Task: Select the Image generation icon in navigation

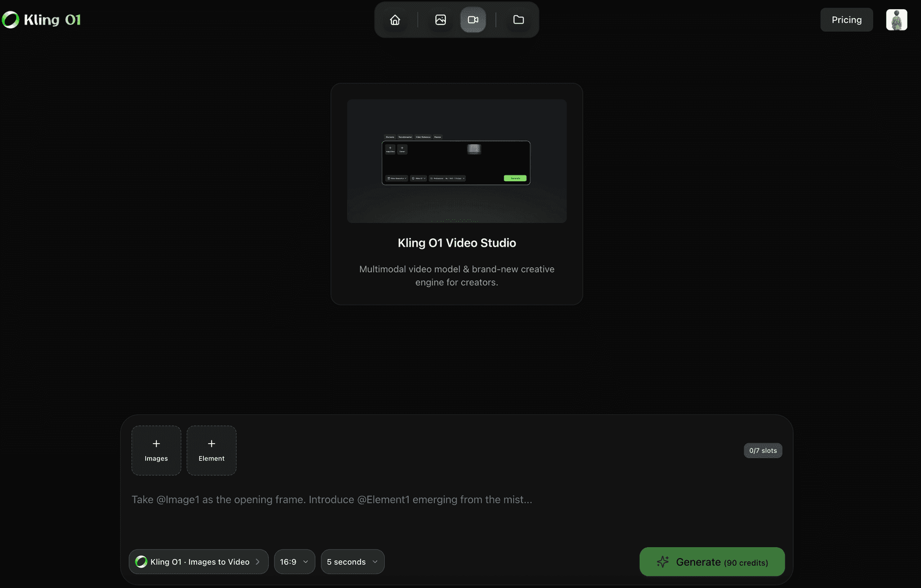Action: pyautogui.click(x=440, y=20)
